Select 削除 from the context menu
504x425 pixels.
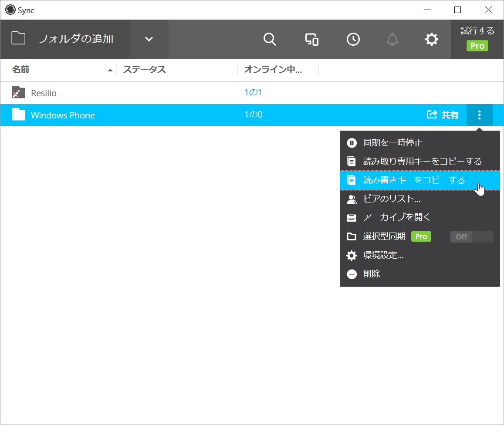[420, 274]
